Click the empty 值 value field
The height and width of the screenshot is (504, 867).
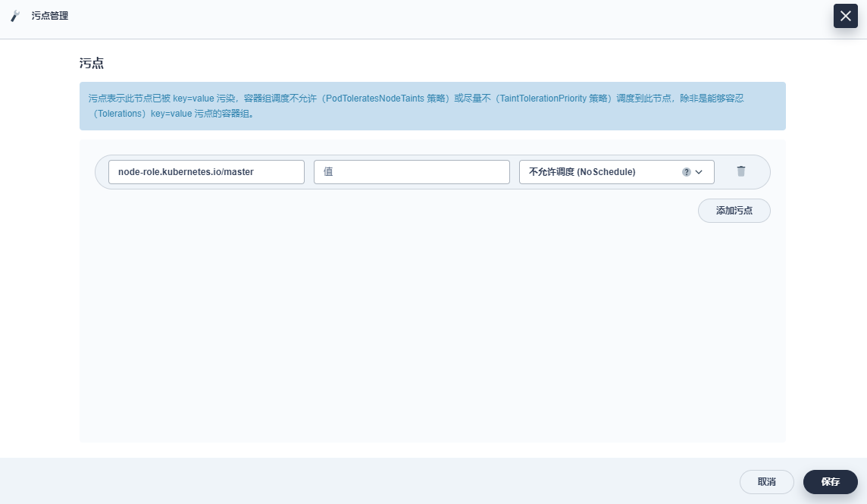(412, 172)
